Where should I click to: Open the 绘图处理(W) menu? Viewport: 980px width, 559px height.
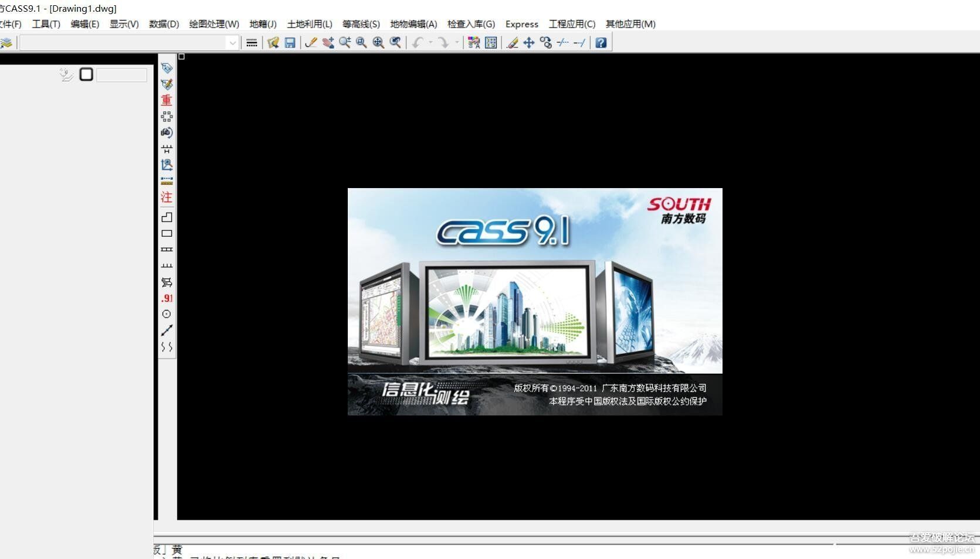[214, 24]
